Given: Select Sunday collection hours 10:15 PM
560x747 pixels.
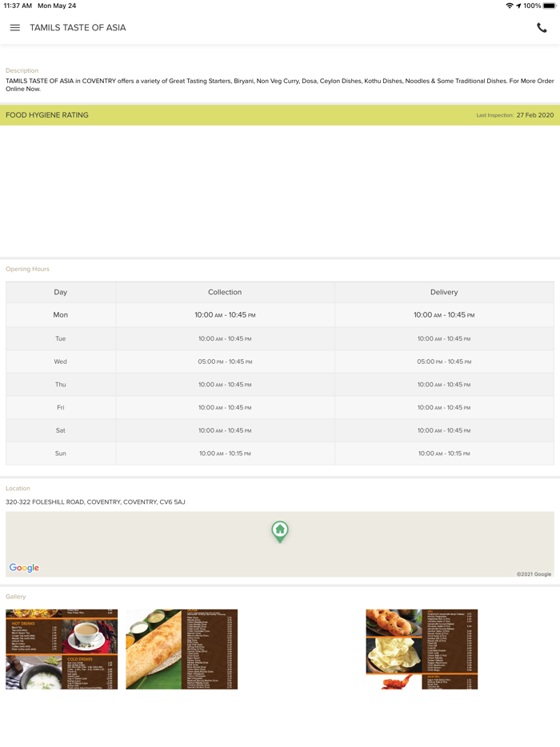Looking at the screenshot, I should pos(225,453).
